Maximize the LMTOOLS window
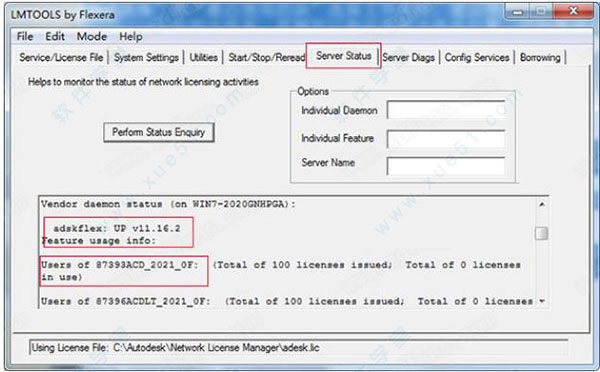Screen dimensions: 600x372 541,12
